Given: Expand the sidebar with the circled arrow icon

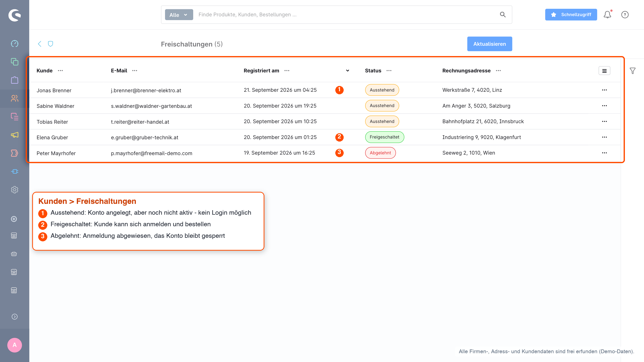Looking at the screenshot, I should (x=15, y=316).
